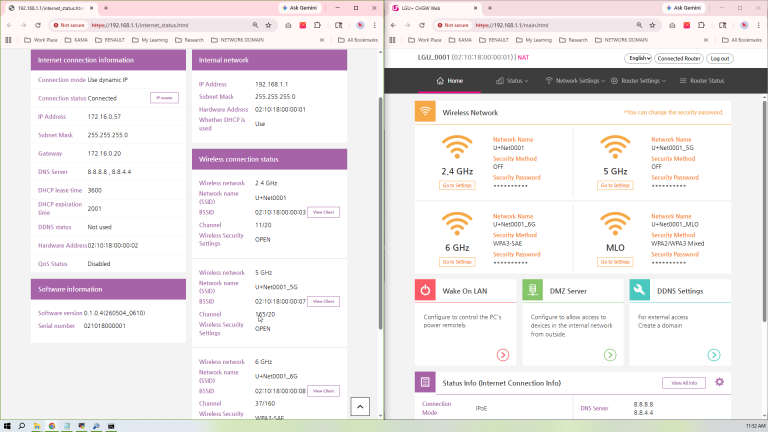Image resolution: width=768 pixels, height=432 pixels.
Task: Open new tab in left window
Action: point(106,8)
